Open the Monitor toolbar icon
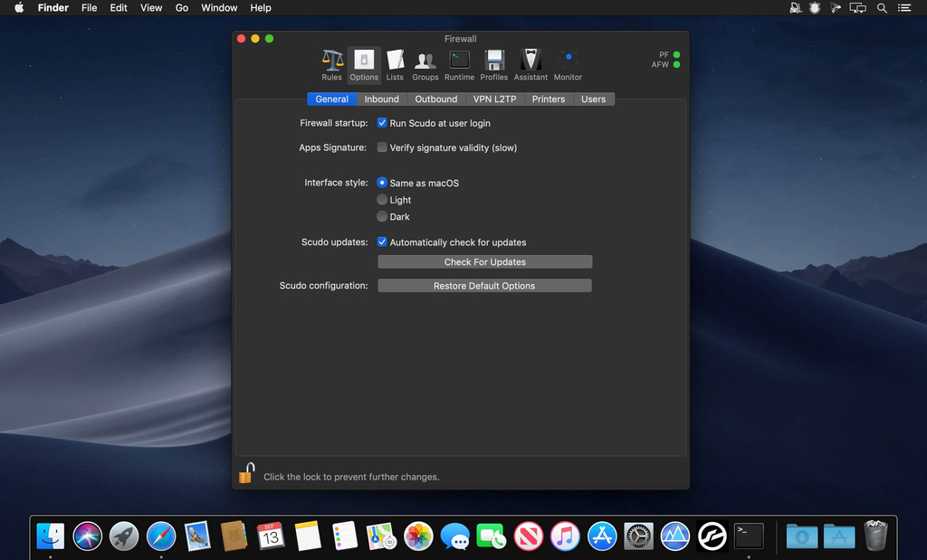927x560 pixels. [568, 62]
